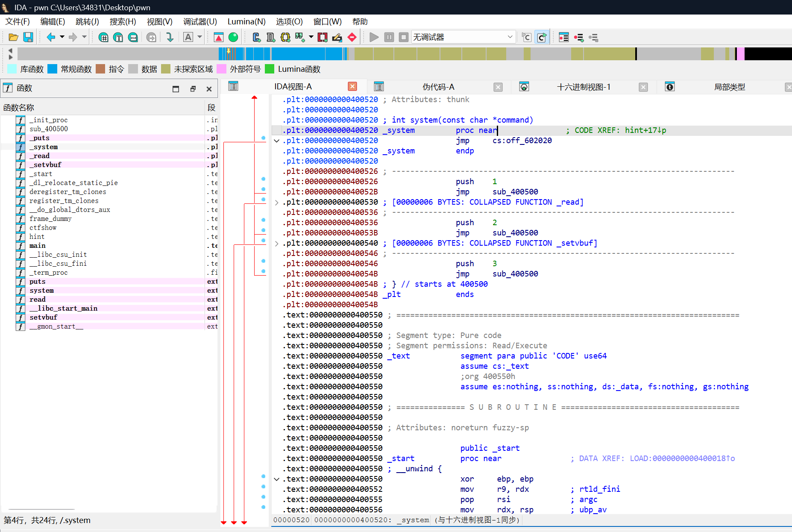Screen dimensions: 792x532
Task: Click the add struct 'D' toolbar icon
Action: coord(271,38)
